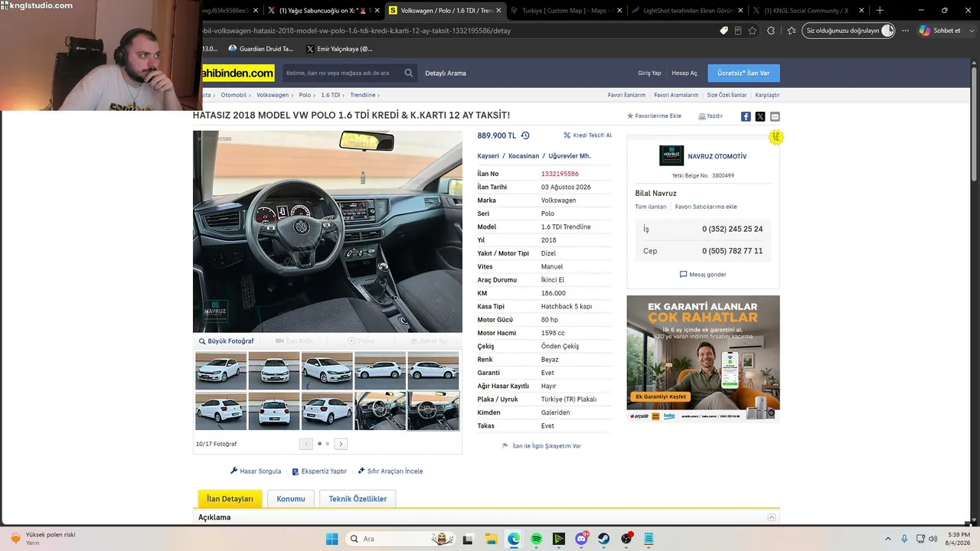Viewport: 980px width, 551px height.
Task: Open the price history icon beside 889.900 TL
Action: click(525, 135)
